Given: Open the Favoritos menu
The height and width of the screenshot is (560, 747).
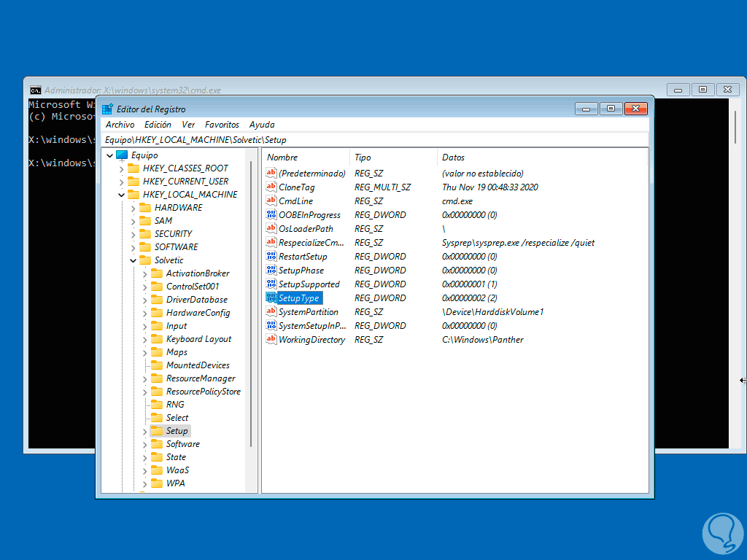Looking at the screenshot, I should click(222, 125).
